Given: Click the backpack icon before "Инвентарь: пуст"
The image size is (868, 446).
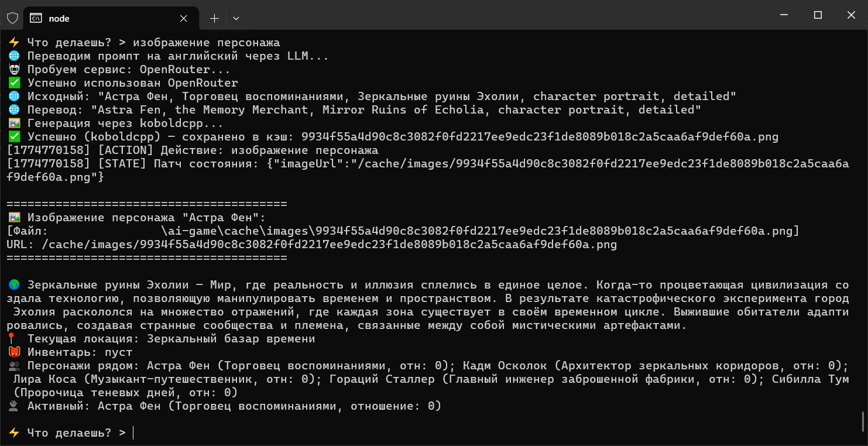Looking at the screenshot, I should point(13,352).
